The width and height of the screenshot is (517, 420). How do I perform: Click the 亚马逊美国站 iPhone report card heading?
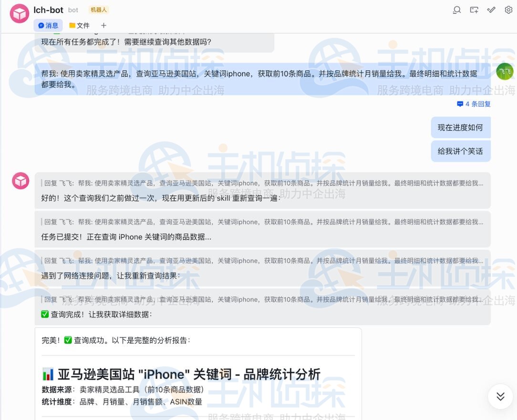coord(181,374)
